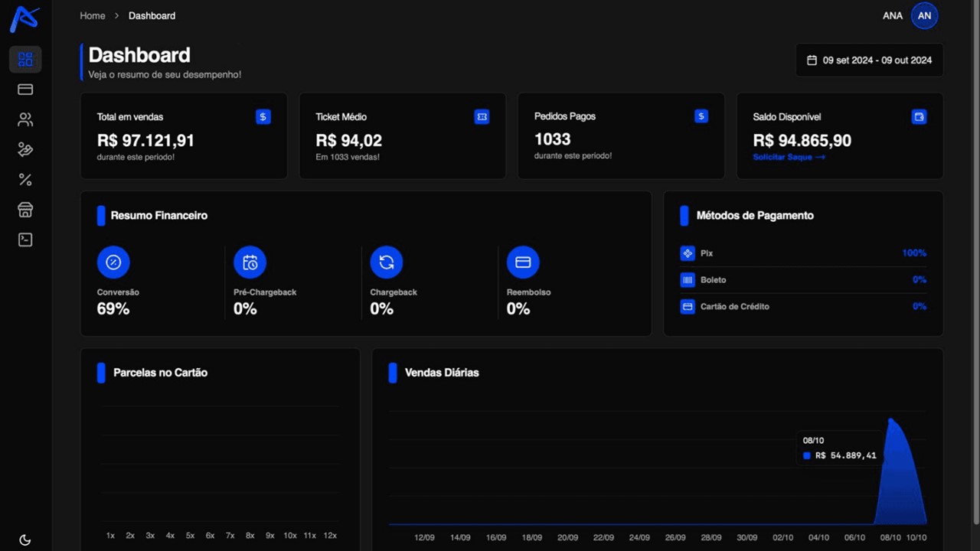Click the Resumo Financeiro heading

pos(159,216)
